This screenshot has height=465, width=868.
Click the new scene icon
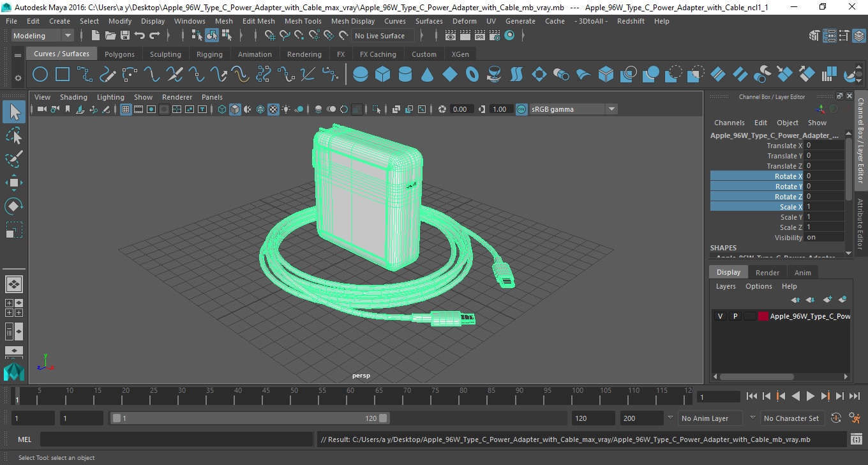point(96,36)
